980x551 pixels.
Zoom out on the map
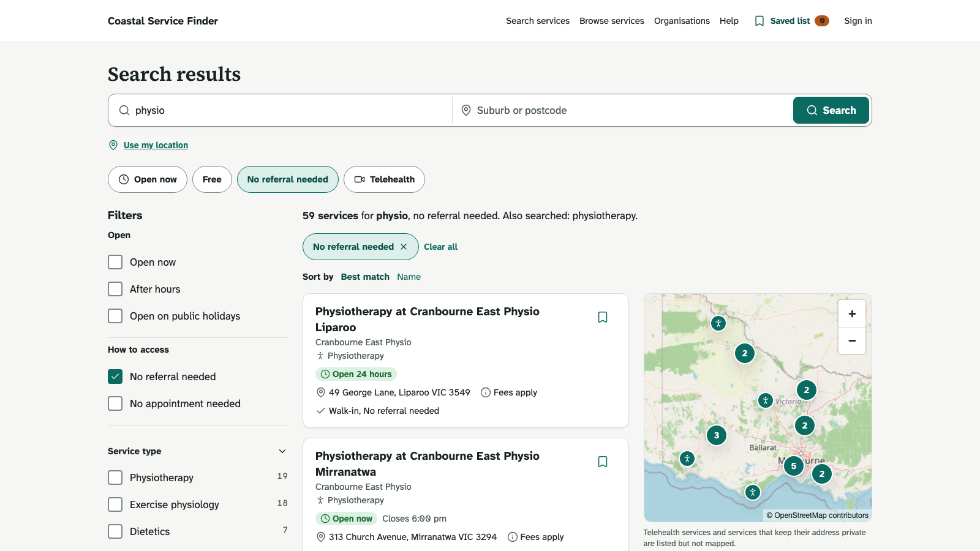pos(852,340)
